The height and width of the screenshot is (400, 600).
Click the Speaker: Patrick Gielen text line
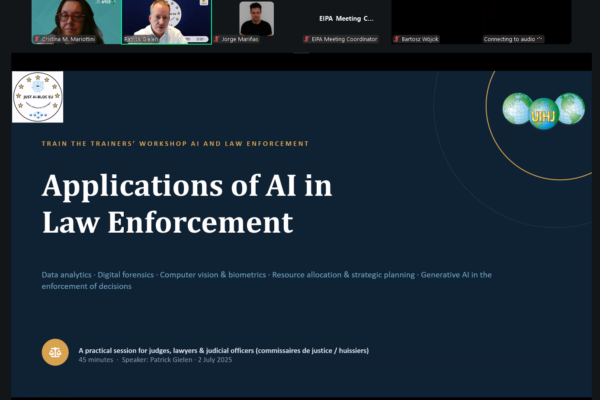point(155,360)
